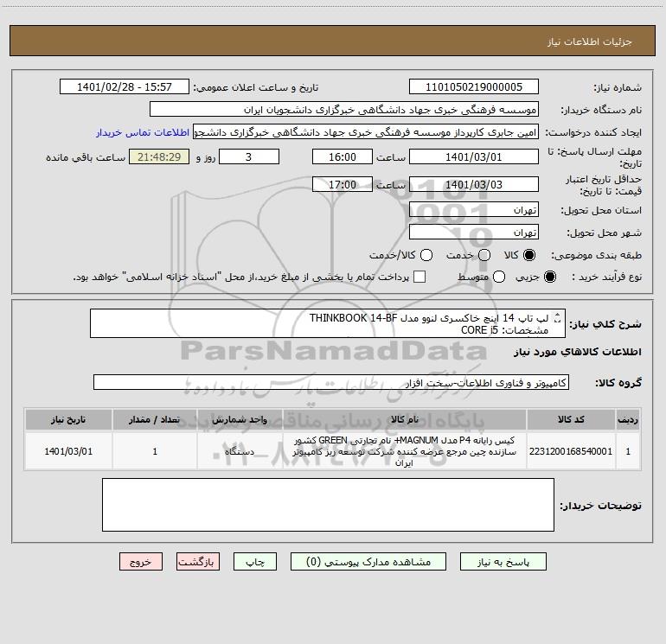Click the شماره نیاز number field
Screen dimensions: 666x644
474,87
